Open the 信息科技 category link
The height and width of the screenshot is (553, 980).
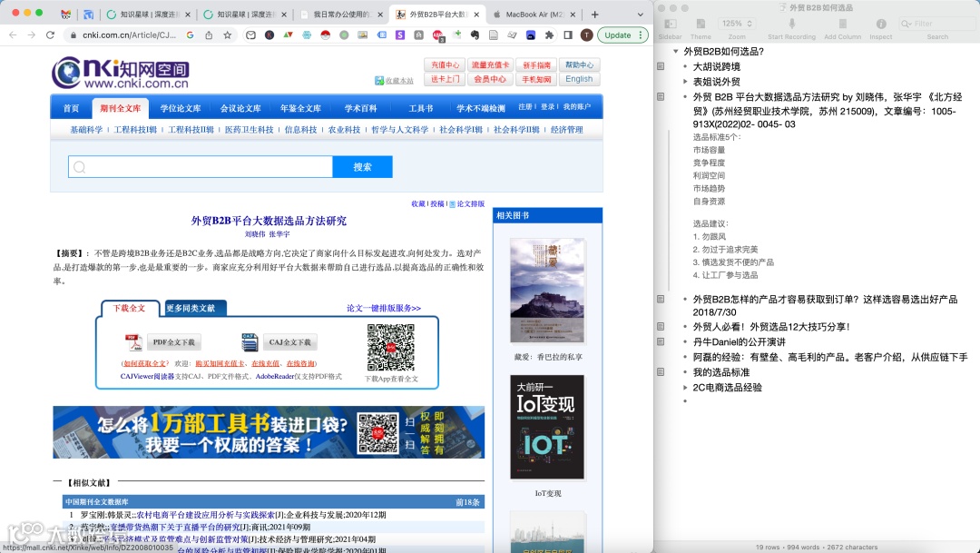tap(300, 130)
